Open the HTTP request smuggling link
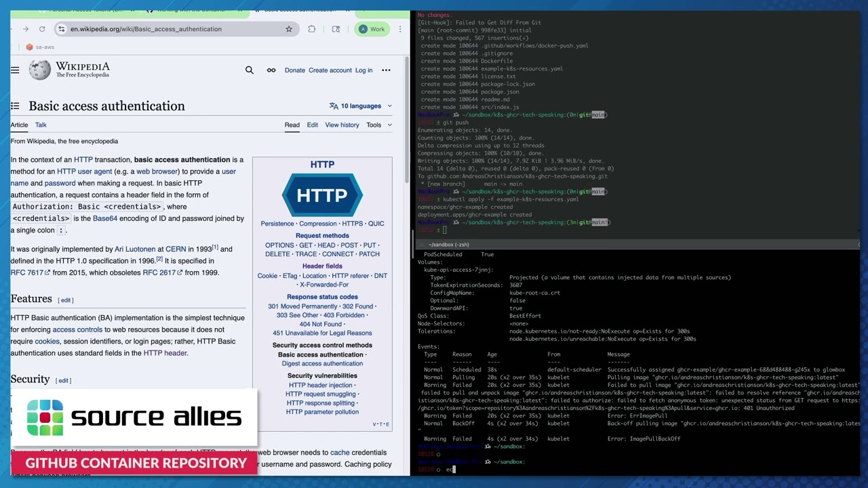The image size is (868, 488). point(320,394)
